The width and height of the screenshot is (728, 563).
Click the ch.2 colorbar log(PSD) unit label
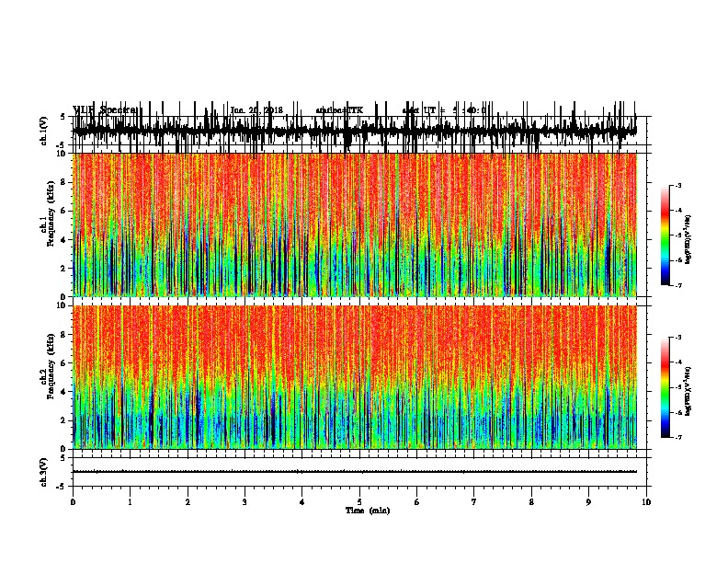[x=688, y=391]
